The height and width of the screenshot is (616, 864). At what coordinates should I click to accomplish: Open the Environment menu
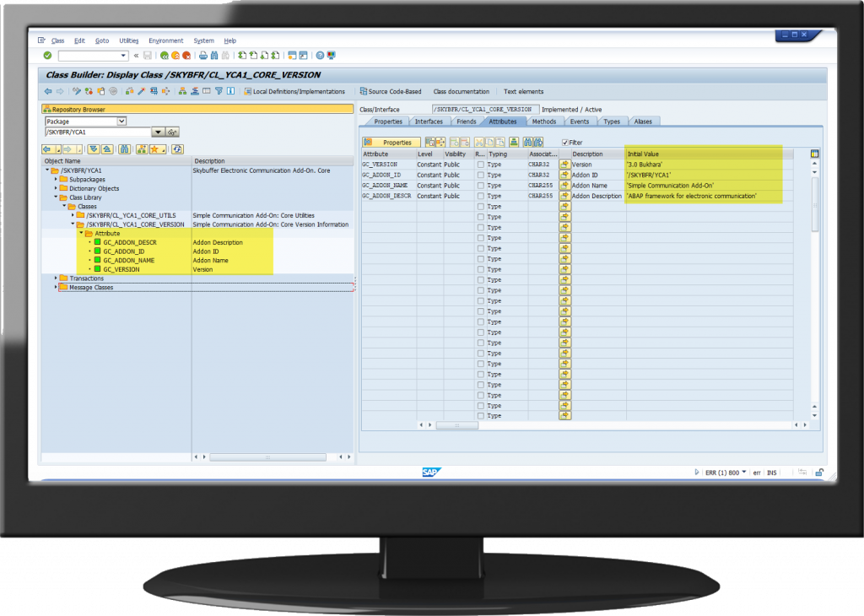pyautogui.click(x=166, y=41)
